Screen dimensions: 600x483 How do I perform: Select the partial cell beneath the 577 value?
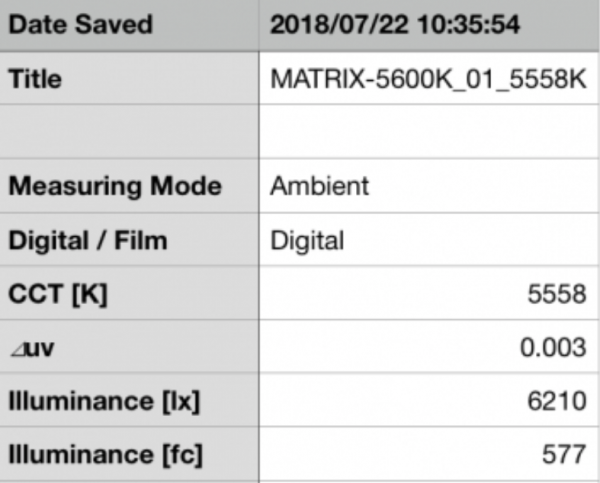click(429, 479)
